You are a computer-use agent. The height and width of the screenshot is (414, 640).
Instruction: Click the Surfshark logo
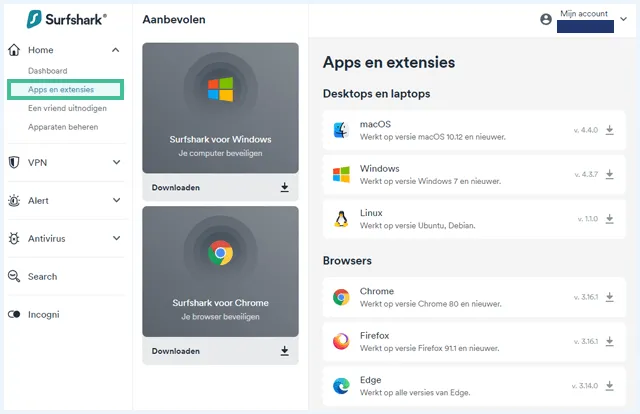(67, 19)
